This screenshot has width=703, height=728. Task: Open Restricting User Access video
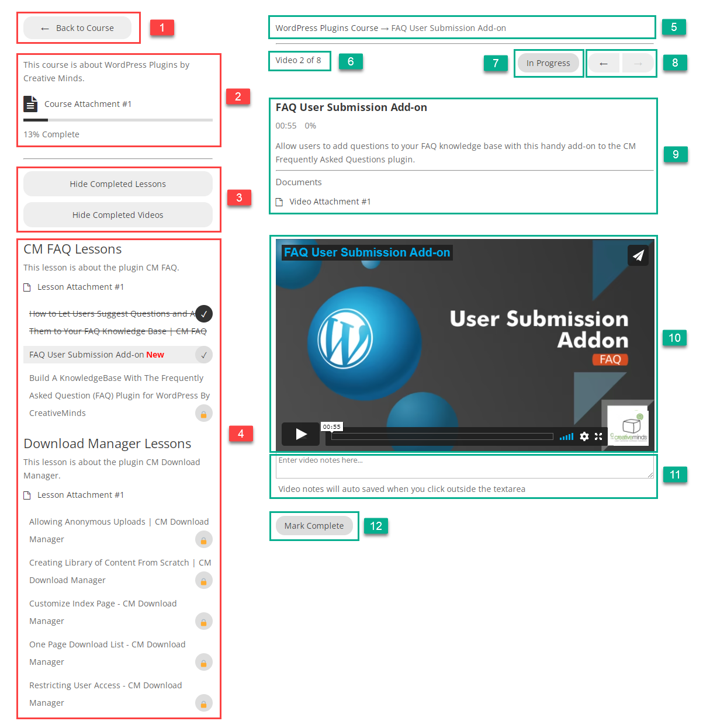[x=106, y=694]
